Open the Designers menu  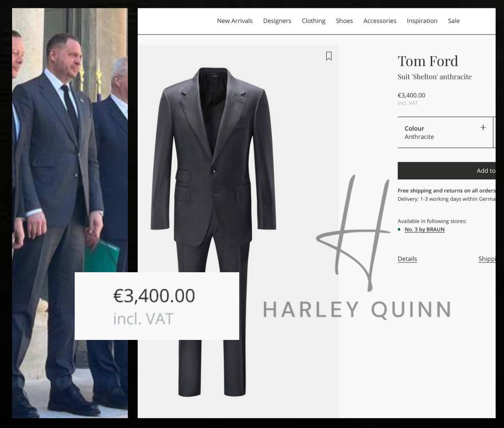tap(277, 21)
